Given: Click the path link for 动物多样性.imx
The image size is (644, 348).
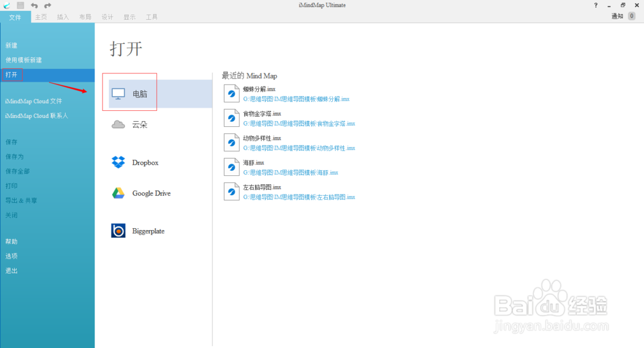Looking at the screenshot, I should (x=299, y=148).
